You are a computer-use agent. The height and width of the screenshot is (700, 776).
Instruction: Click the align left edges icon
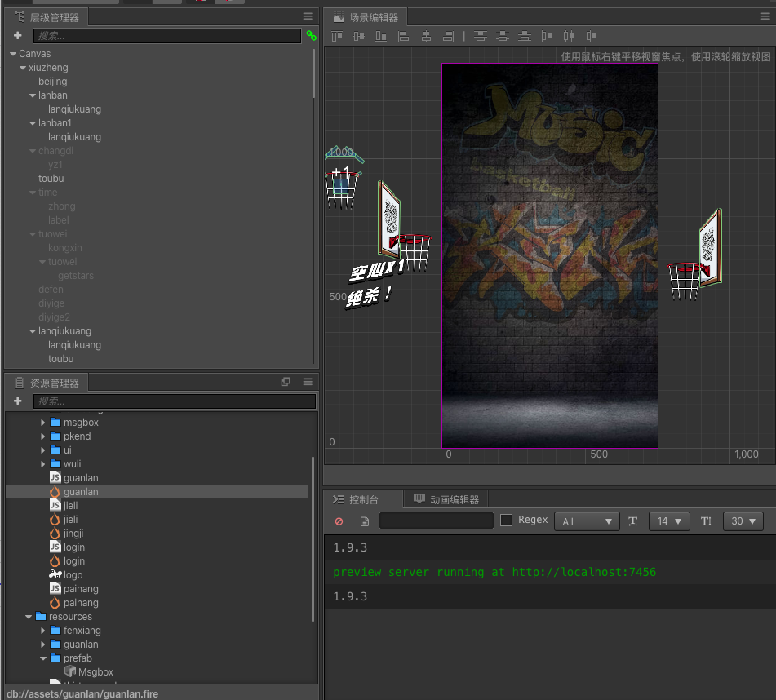[x=403, y=36]
